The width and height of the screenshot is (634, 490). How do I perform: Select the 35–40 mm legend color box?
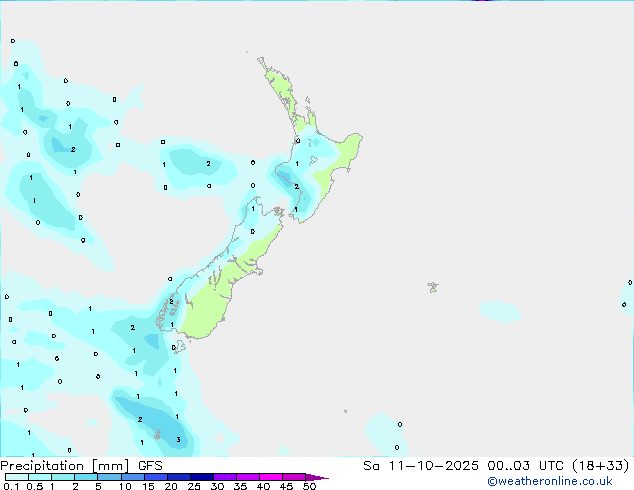coord(248,477)
